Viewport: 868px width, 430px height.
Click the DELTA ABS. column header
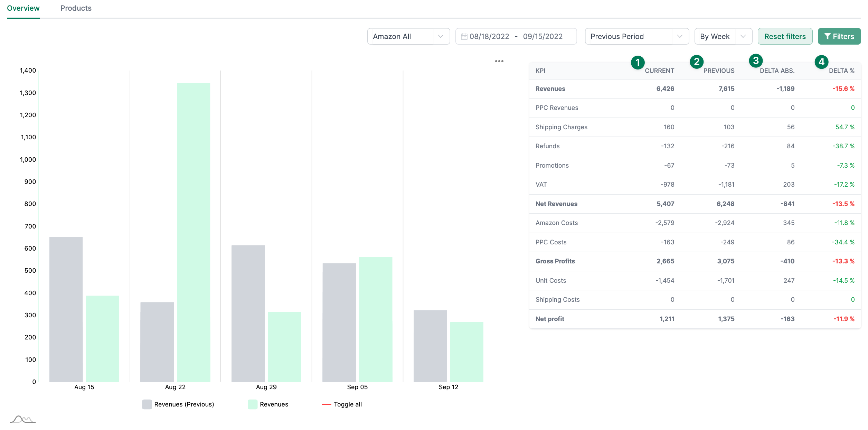pyautogui.click(x=777, y=71)
